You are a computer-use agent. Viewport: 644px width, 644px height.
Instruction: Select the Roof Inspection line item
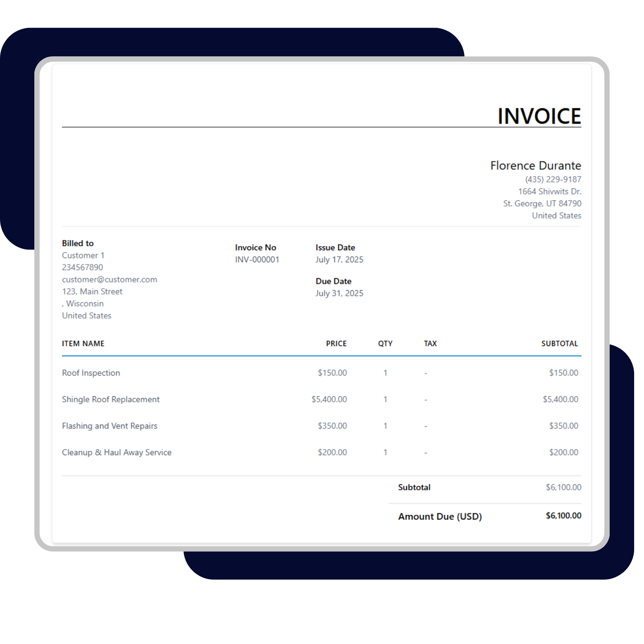(x=91, y=373)
